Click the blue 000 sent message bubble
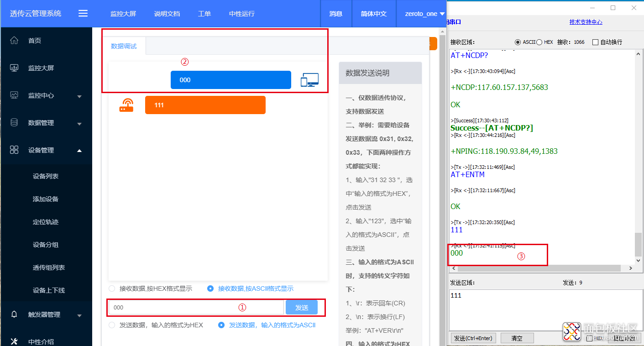This screenshot has height=346, width=644. pos(231,80)
